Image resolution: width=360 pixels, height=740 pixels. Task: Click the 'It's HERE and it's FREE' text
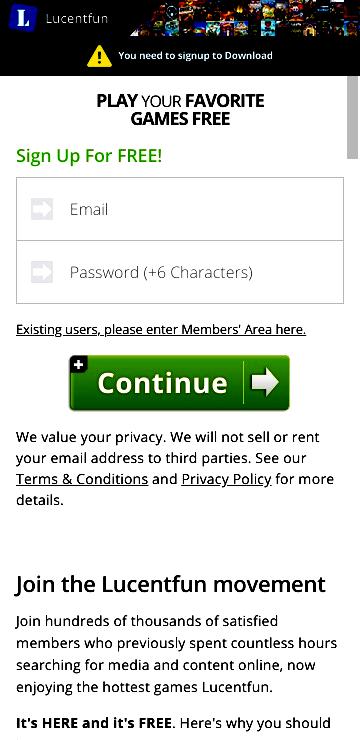[x=94, y=723]
